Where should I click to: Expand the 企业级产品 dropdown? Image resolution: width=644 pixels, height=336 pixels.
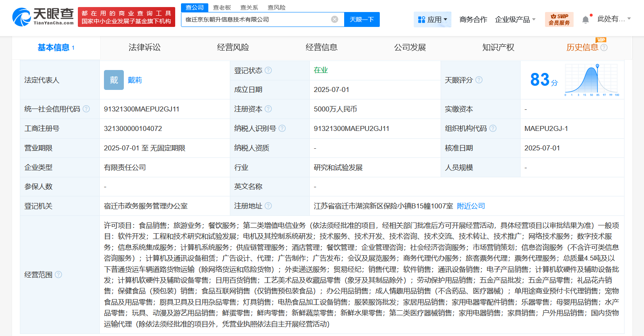[x=534, y=19]
